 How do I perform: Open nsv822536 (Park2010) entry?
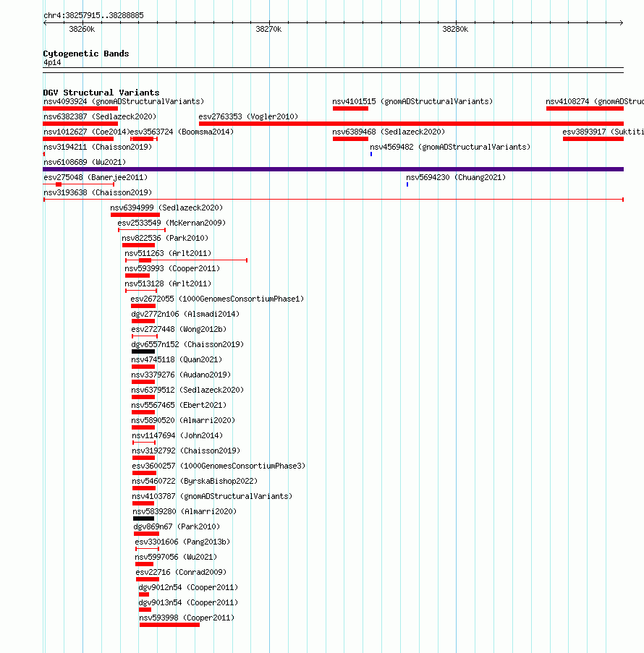pyautogui.click(x=165, y=238)
